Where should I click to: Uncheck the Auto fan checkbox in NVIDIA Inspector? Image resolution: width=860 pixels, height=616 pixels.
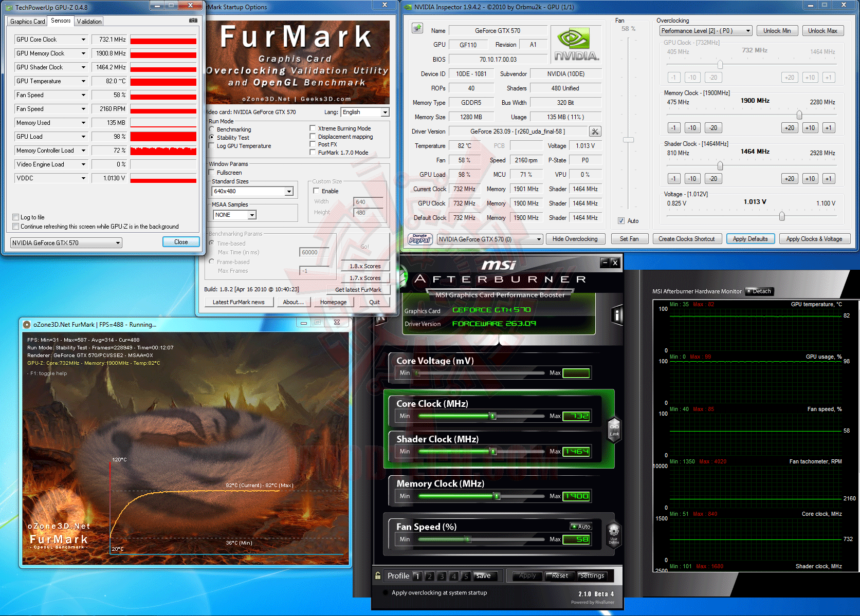tap(621, 221)
